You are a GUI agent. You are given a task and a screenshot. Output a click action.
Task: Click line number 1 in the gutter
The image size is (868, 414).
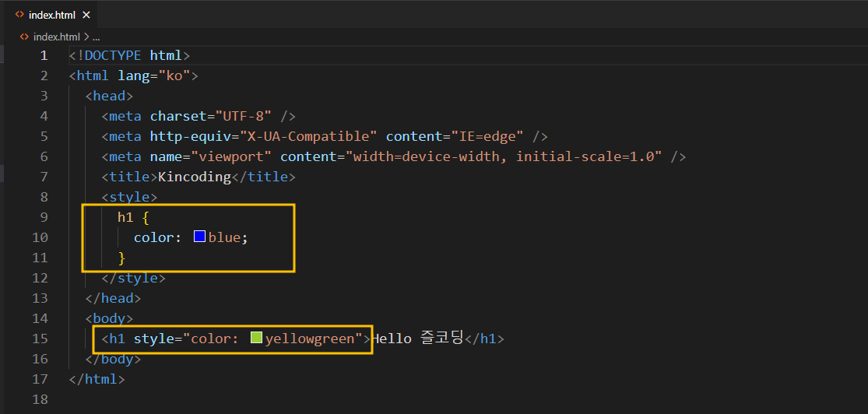tap(44, 55)
